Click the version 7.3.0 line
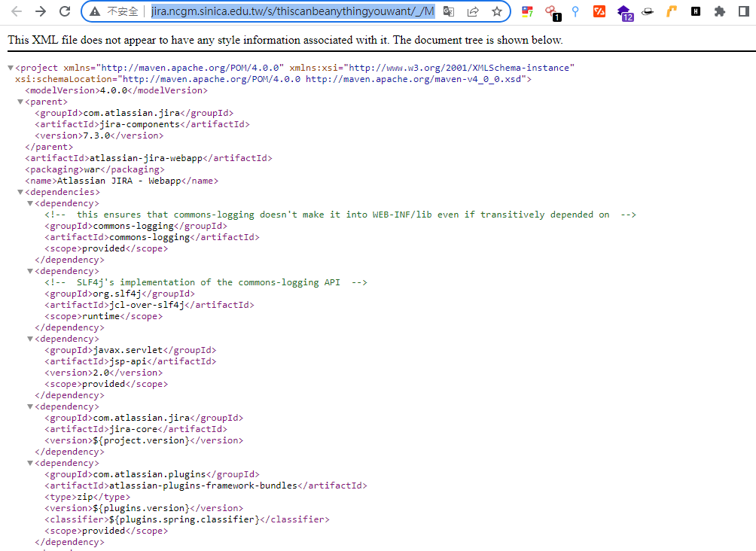The width and height of the screenshot is (756, 551). 99,136
